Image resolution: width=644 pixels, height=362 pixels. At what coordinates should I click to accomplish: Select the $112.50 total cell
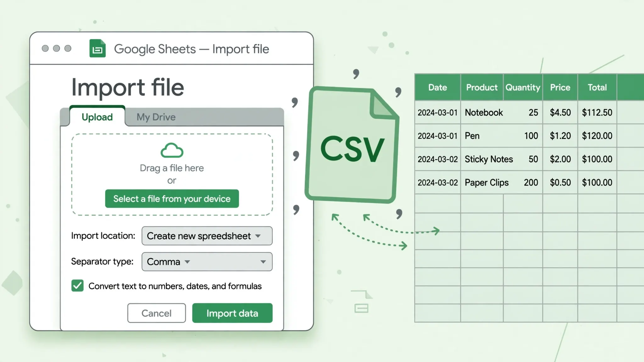597,112
